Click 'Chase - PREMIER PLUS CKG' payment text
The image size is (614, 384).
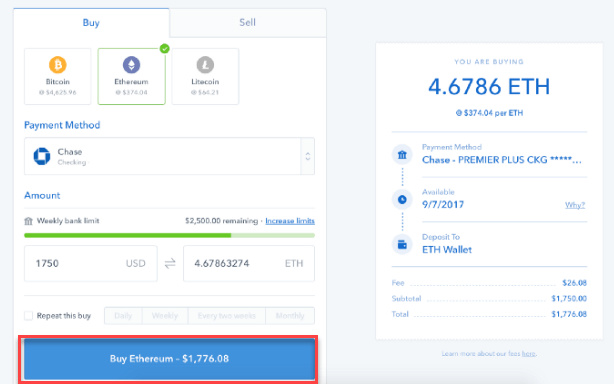(502, 160)
